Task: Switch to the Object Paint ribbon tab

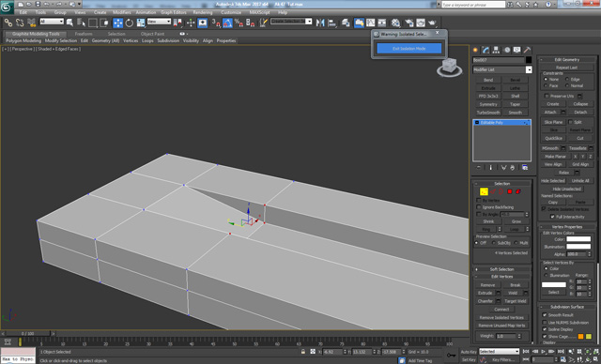Action: coord(152,34)
